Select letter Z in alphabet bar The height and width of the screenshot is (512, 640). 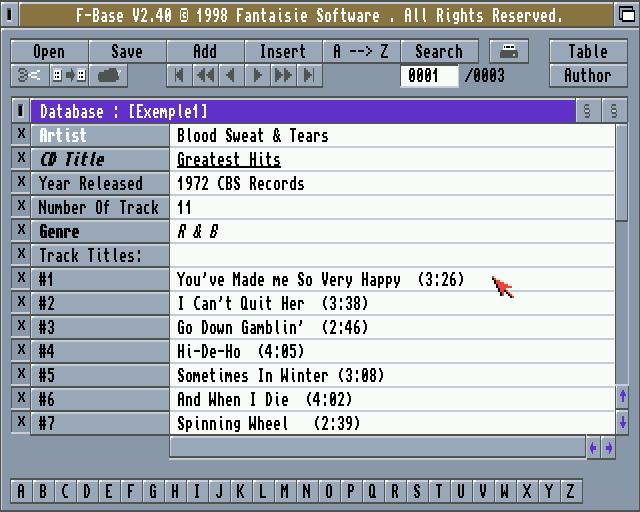point(571,491)
